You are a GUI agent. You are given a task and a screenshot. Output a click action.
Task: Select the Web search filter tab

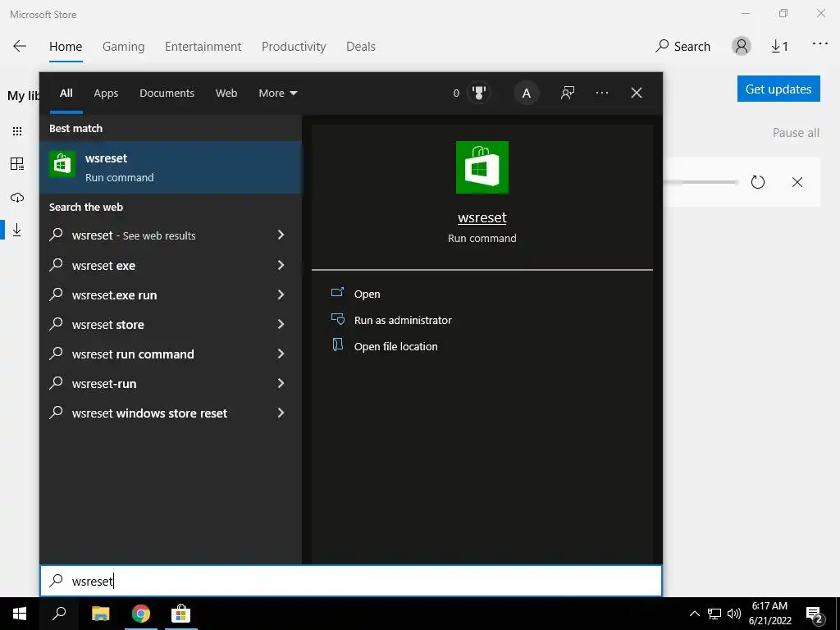(x=226, y=93)
